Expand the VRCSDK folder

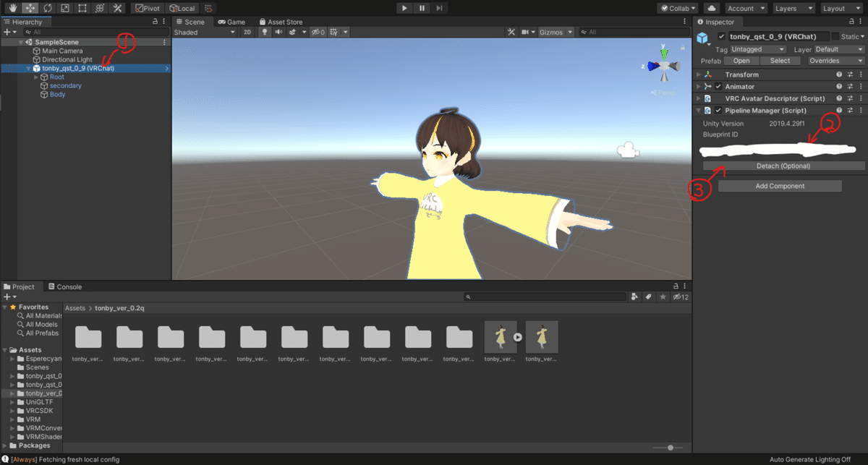(x=12, y=411)
